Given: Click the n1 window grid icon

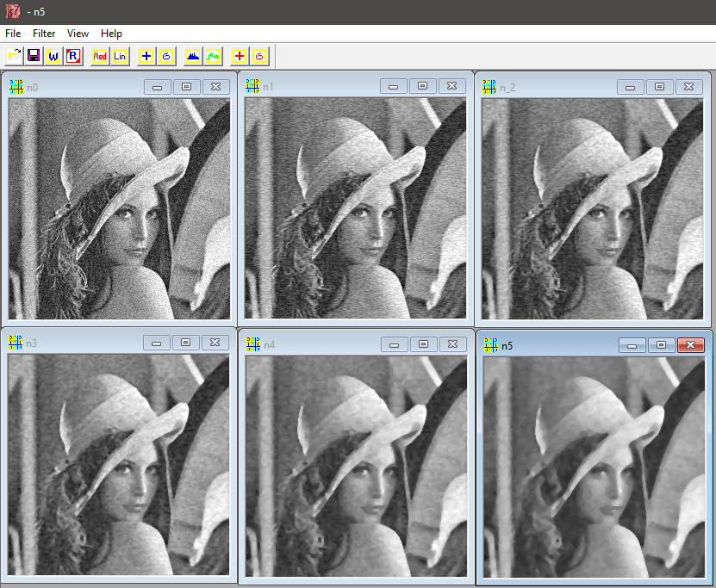Looking at the screenshot, I should 252,86.
